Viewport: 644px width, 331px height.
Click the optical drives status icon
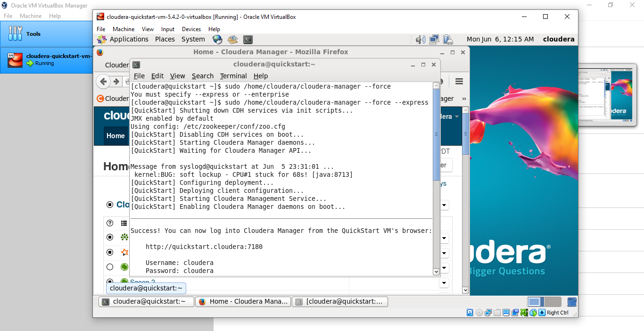tap(479, 312)
